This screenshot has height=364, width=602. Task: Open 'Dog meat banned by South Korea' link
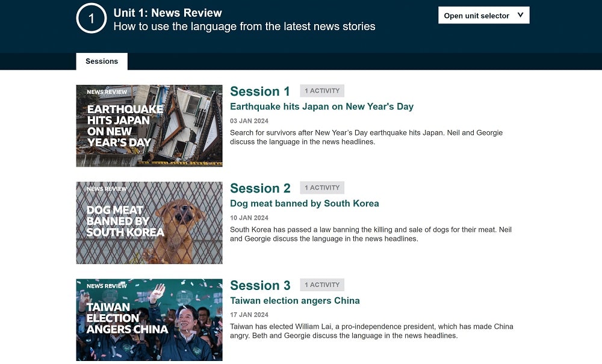(x=304, y=203)
